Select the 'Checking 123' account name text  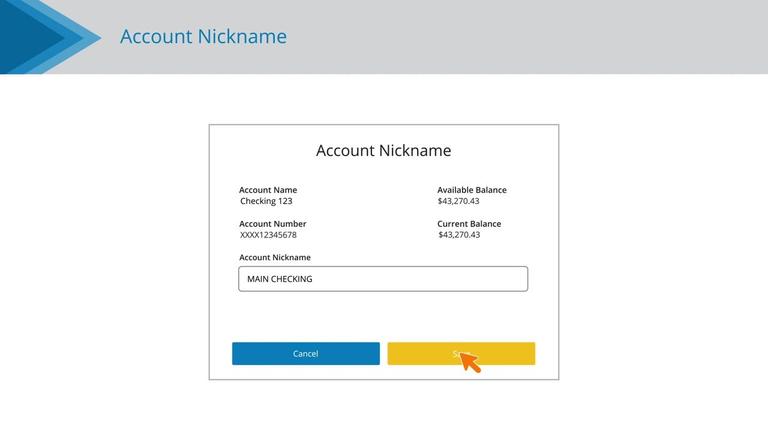(x=266, y=201)
